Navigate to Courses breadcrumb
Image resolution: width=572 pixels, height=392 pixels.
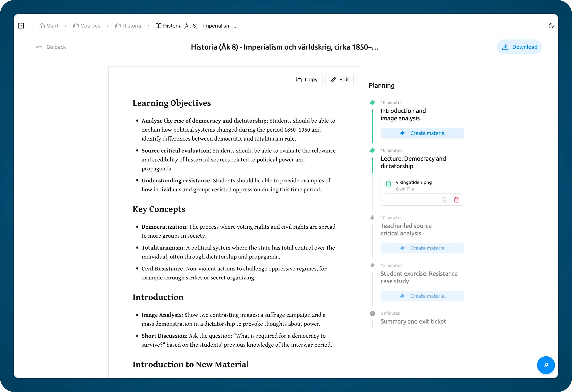coord(87,26)
